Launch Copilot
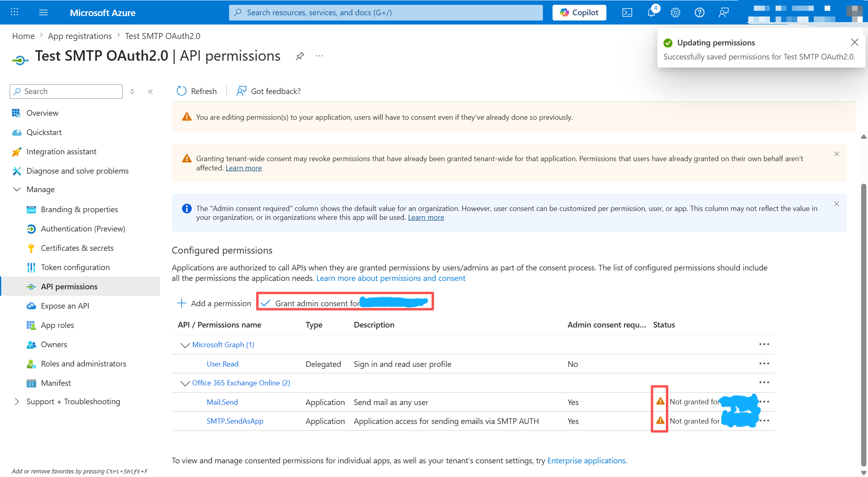The image size is (868, 477). 579,12
